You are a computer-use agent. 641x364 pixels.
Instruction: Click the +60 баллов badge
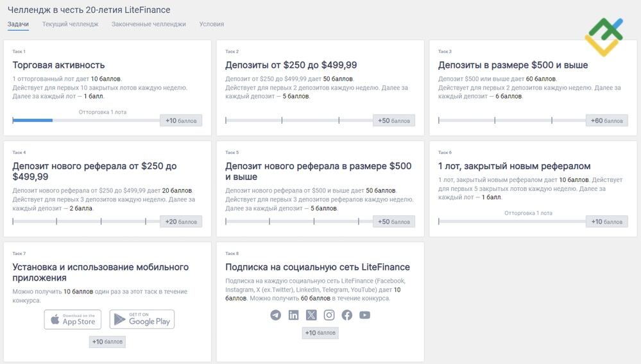606,120
